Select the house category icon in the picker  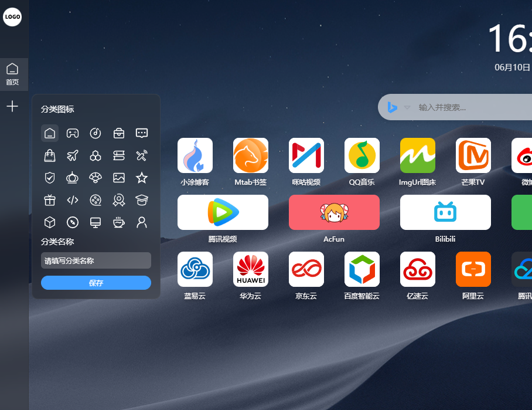[50, 133]
